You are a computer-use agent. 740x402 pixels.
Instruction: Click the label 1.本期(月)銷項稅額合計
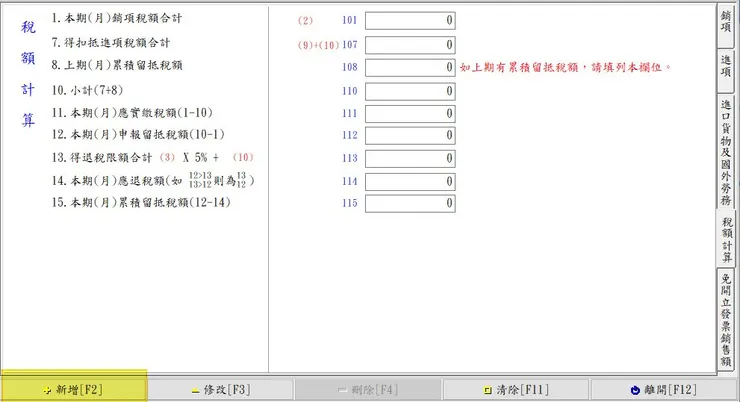pyautogui.click(x=117, y=18)
